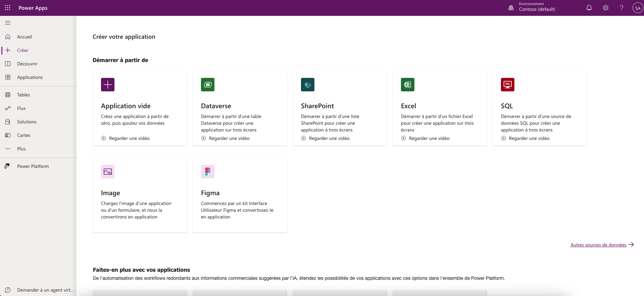Click the Figma card title
Image resolution: width=644 pixels, height=296 pixels.
(210, 193)
